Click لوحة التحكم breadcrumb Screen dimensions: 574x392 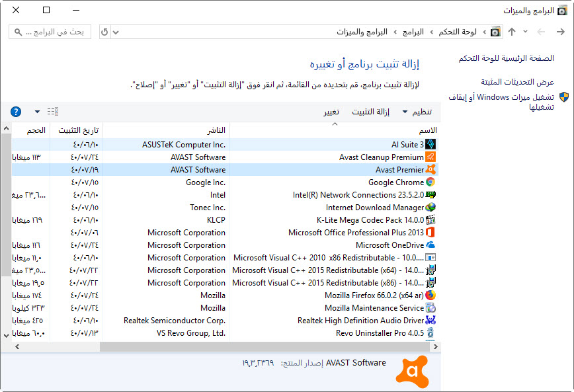458,32
